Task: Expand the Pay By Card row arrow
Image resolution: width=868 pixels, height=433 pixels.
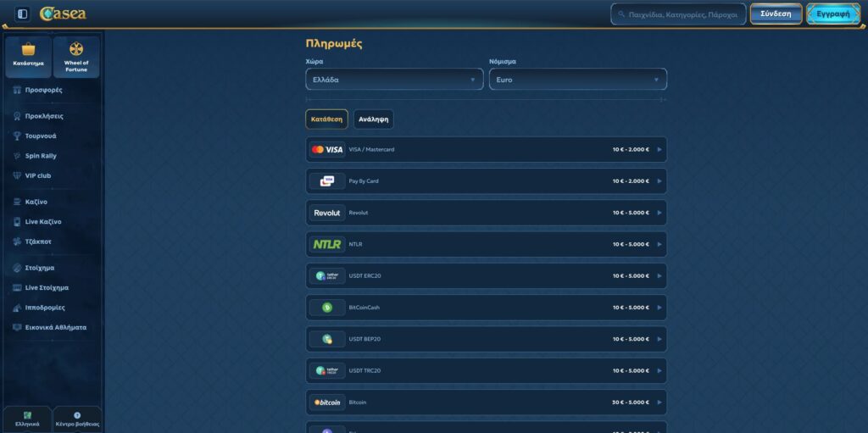Action: 659,181
